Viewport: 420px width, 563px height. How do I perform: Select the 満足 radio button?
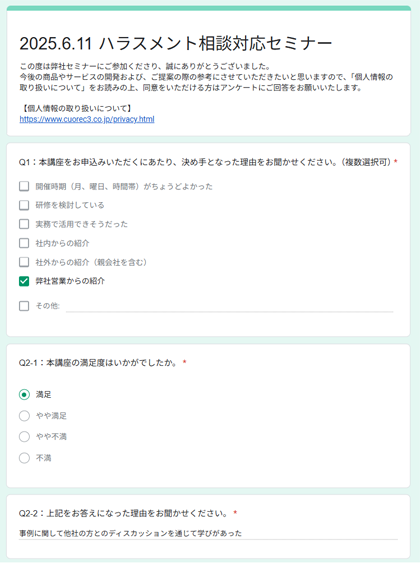[x=24, y=395]
